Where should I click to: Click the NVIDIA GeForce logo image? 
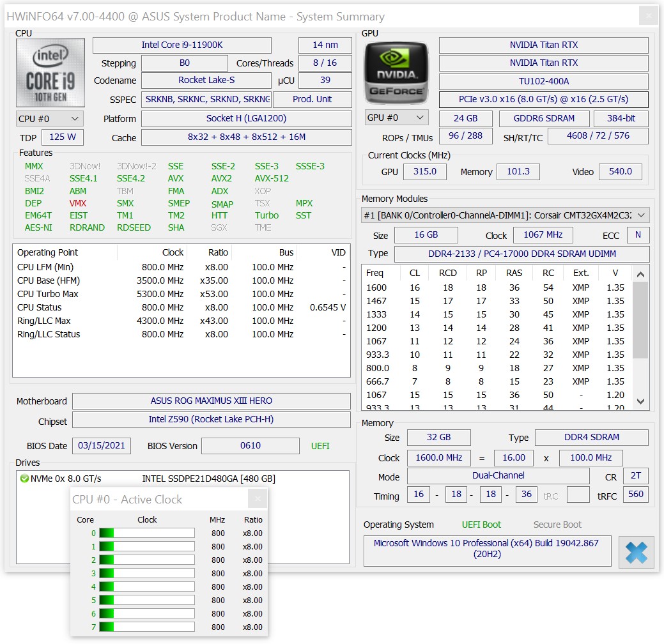click(x=396, y=73)
